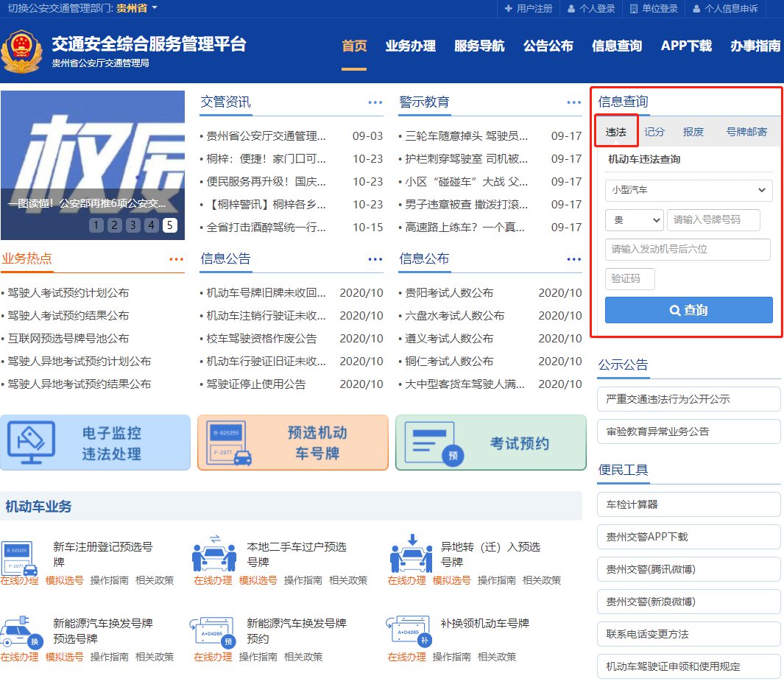The width and height of the screenshot is (784, 687).
Task: Open the 车检计算器 tool link
Action: pyautogui.click(x=688, y=504)
